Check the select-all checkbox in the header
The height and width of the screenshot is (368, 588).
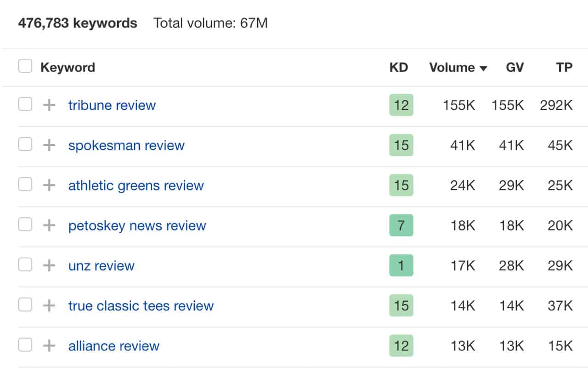pos(25,66)
